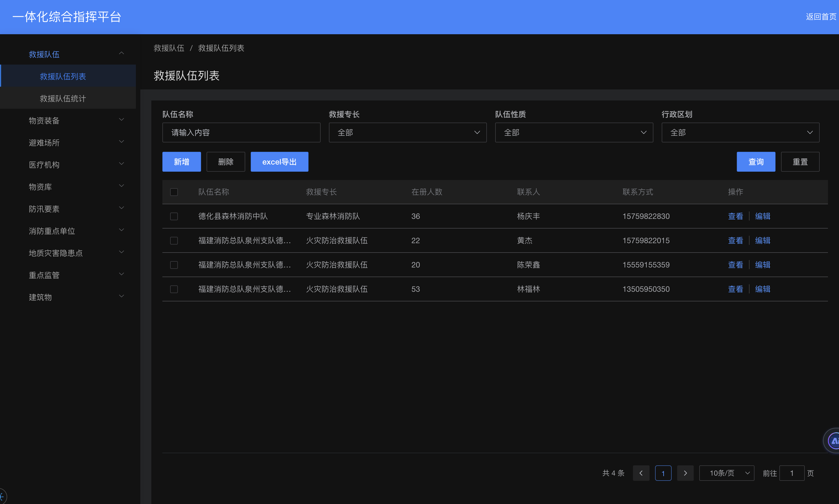Open the 队伍性质 filter dropdown
The image size is (839, 504).
pyautogui.click(x=574, y=132)
